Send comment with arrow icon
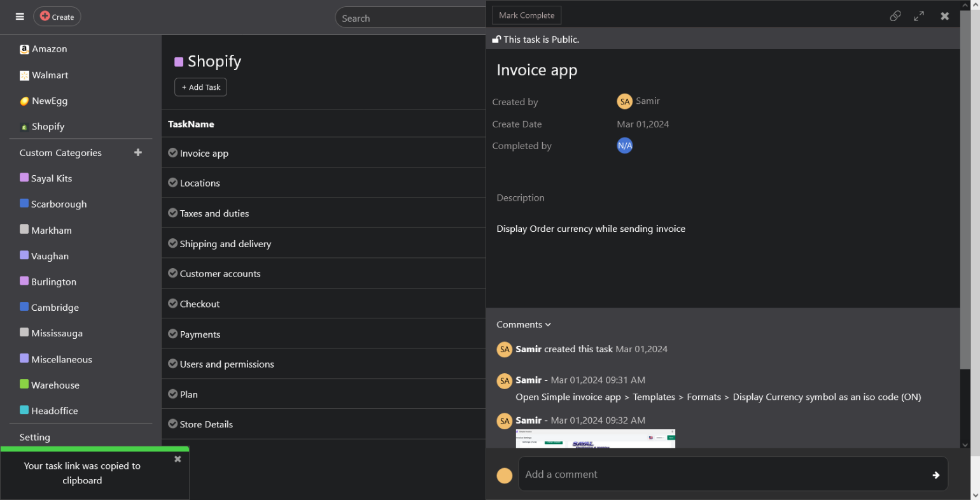The image size is (980, 500). click(935, 475)
